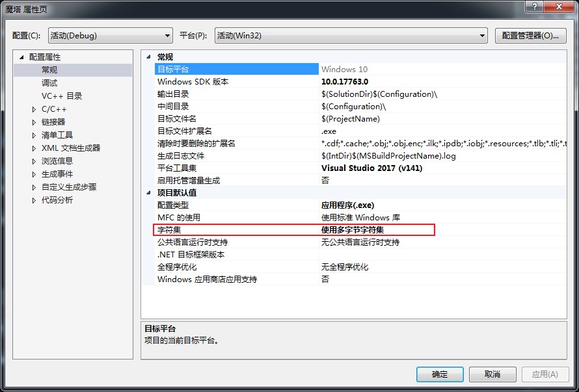Image resolution: width=579 pixels, height=392 pixels.
Task: Select the MFC 的使用 property row
Action: tap(195, 217)
